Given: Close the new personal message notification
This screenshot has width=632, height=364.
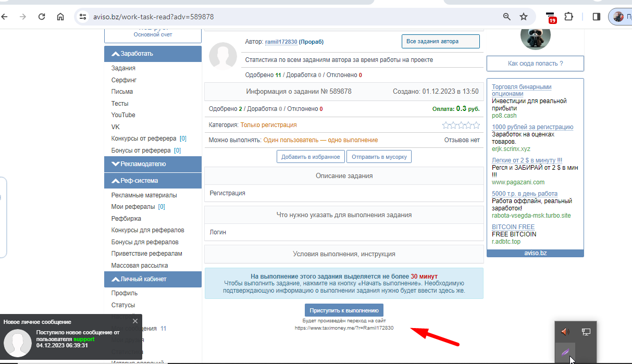Looking at the screenshot, I should pos(135,321).
